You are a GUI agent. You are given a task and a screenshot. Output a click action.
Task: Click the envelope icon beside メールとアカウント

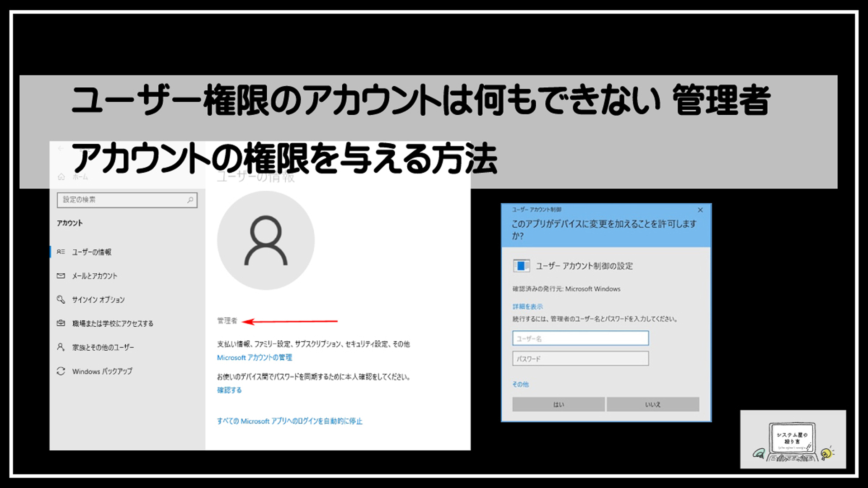[61, 276]
